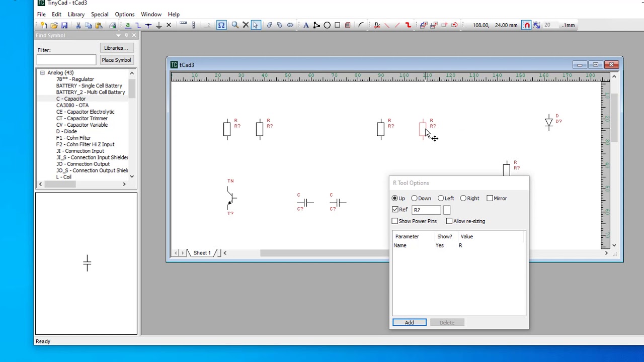Select the rectangle drawing tool
The width and height of the screenshot is (644, 362).
(x=337, y=25)
